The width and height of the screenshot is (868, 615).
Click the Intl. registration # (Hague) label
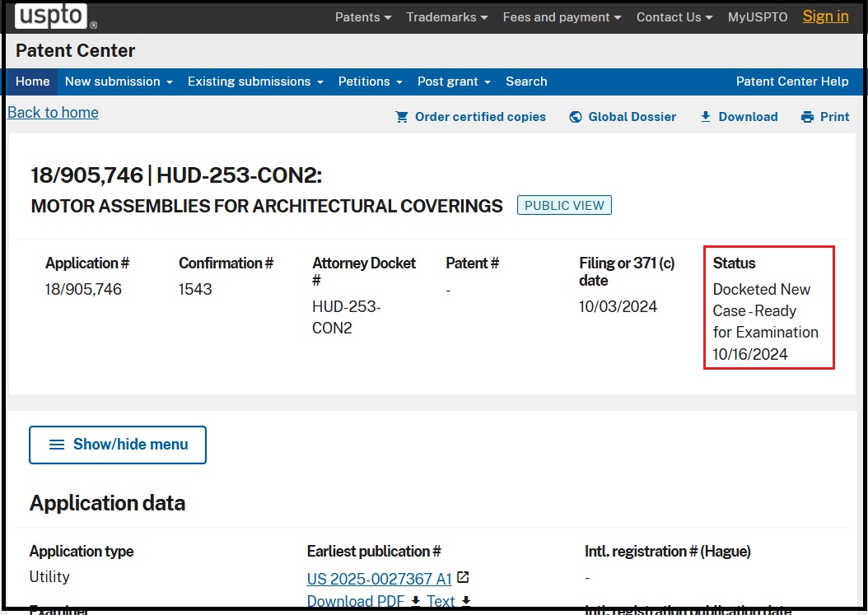(668, 552)
